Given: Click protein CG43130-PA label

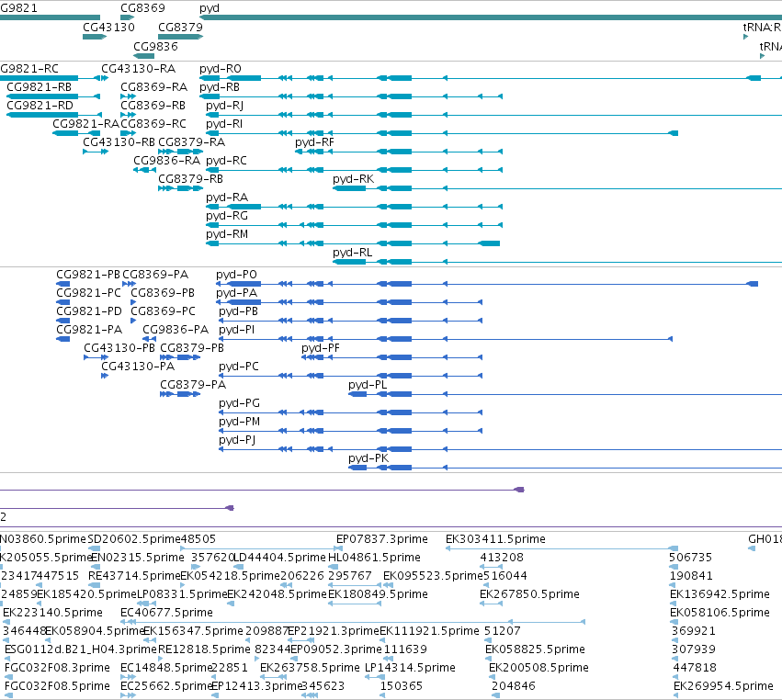Looking at the screenshot, I should click(x=138, y=367).
